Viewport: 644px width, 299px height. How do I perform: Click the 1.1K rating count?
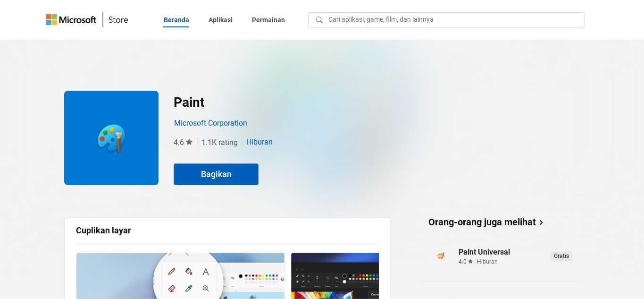219,142
